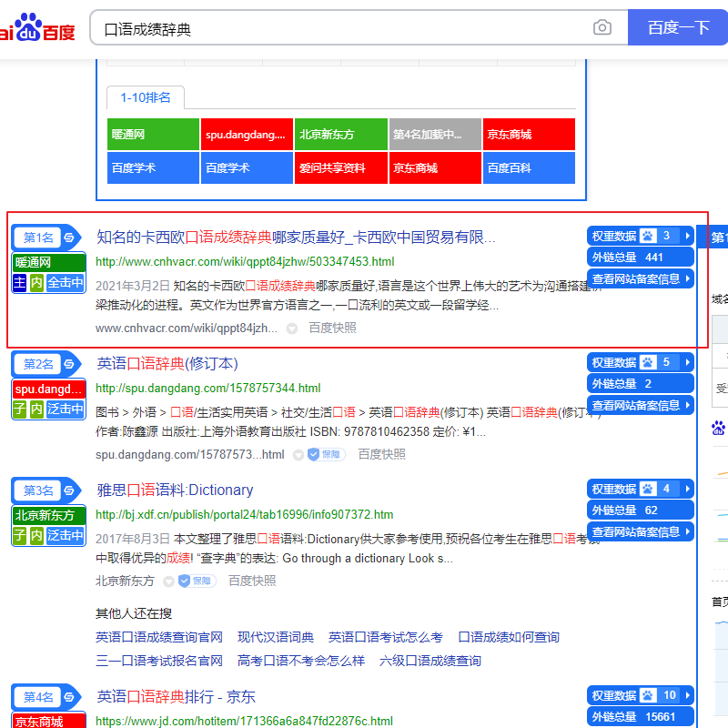This screenshot has width=728, height=728.
Task: Open the 雅思口语语料:Dictionary result title
Action: pos(175,490)
